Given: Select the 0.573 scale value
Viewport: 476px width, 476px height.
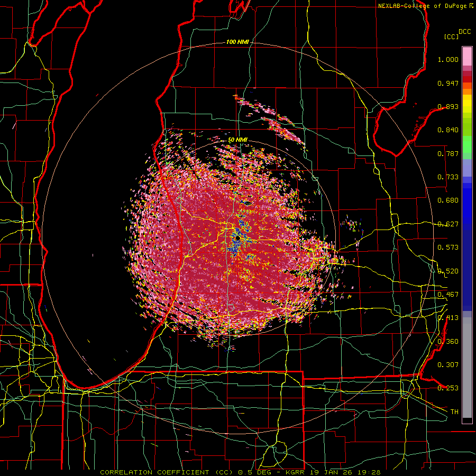Looking at the screenshot, I should click(448, 248).
